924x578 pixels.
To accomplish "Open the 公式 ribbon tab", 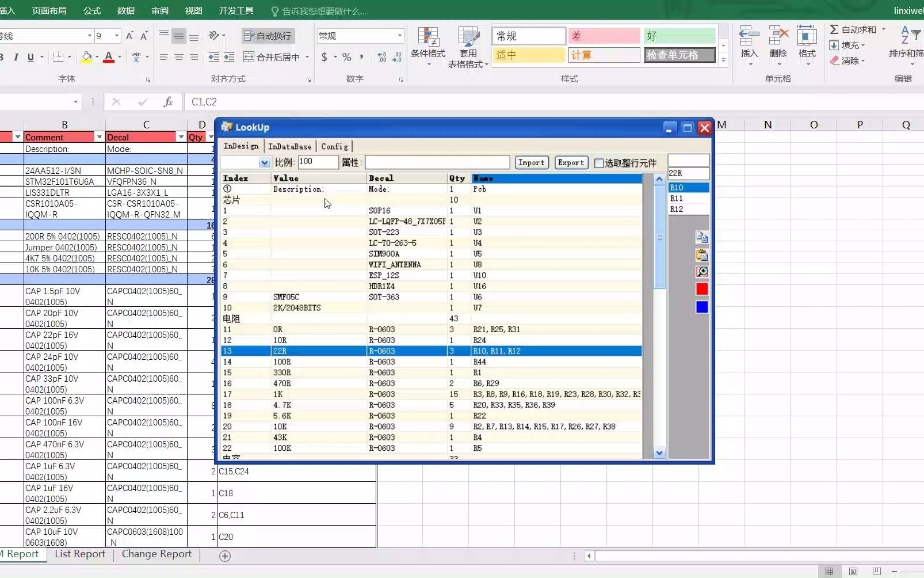I will [x=92, y=10].
